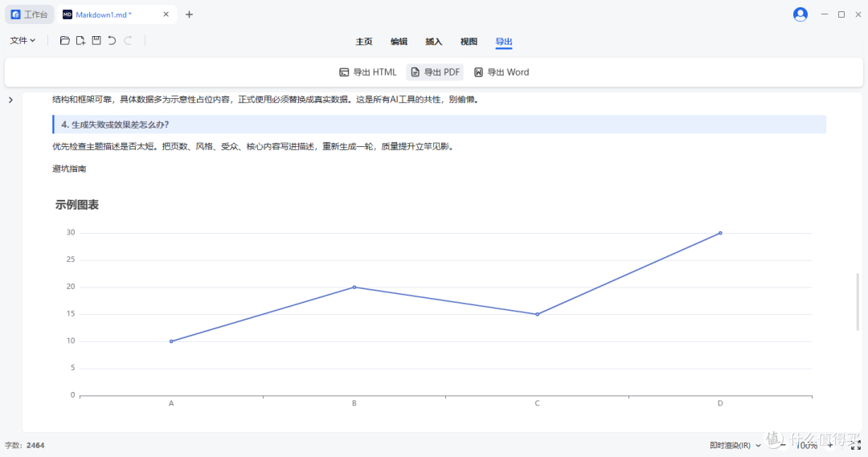Switch to the 工作台 tab
Screen dimensions: 868x457
[30, 14]
